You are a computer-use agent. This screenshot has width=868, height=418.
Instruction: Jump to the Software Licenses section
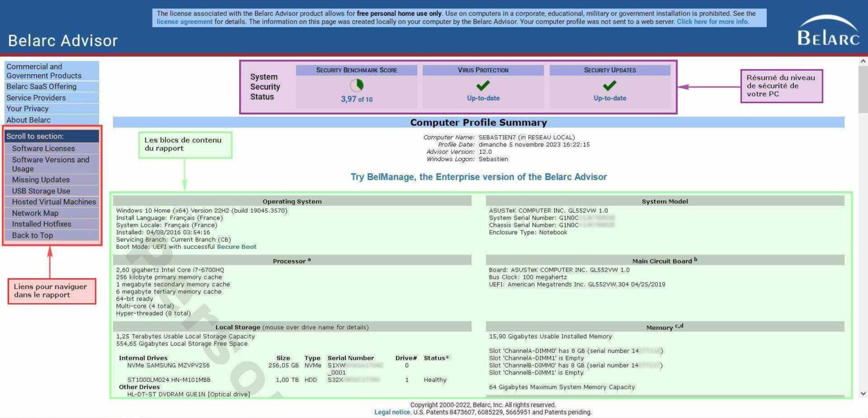pyautogui.click(x=44, y=148)
